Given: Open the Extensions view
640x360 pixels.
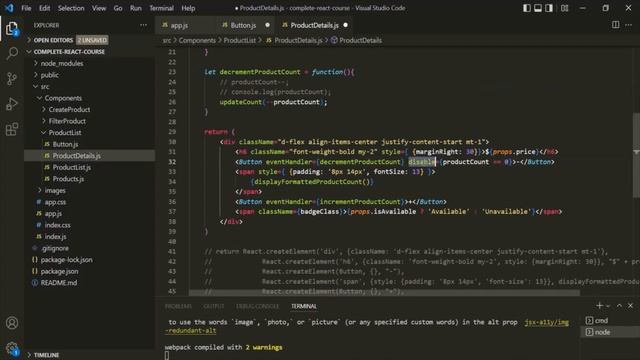Looking at the screenshot, I should [x=12, y=129].
